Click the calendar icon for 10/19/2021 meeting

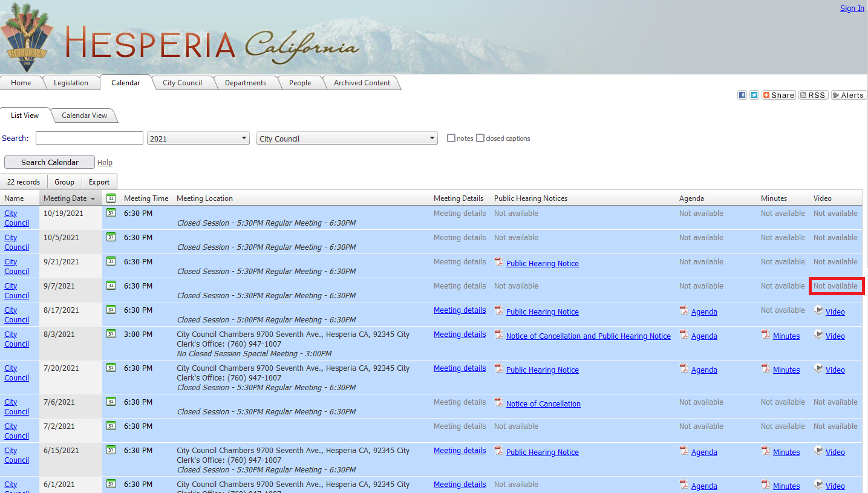point(111,212)
